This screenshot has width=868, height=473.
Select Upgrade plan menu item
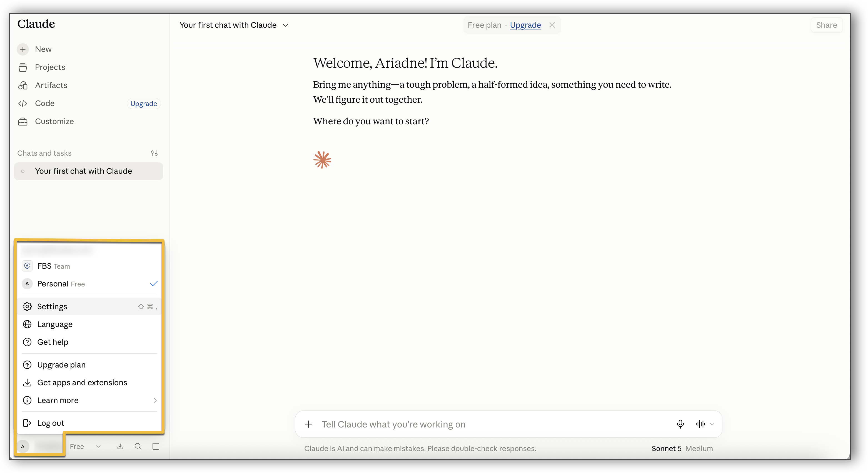click(x=89, y=364)
